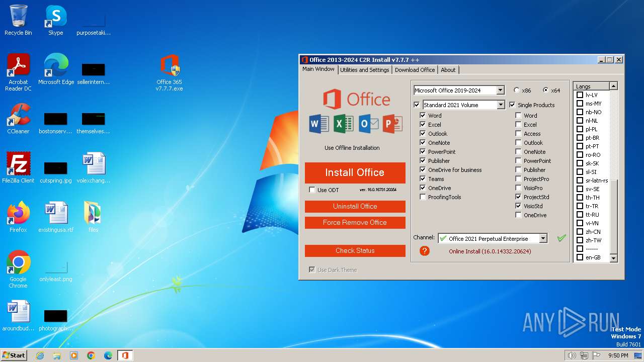Open Action Center flag in tray

597,355
